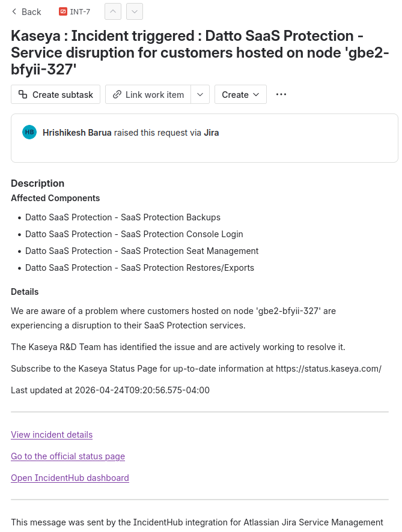This screenshot has height=532, width=402.
Task: Click the SaaS Protection Backups bullet item
Action: [123, 217]
